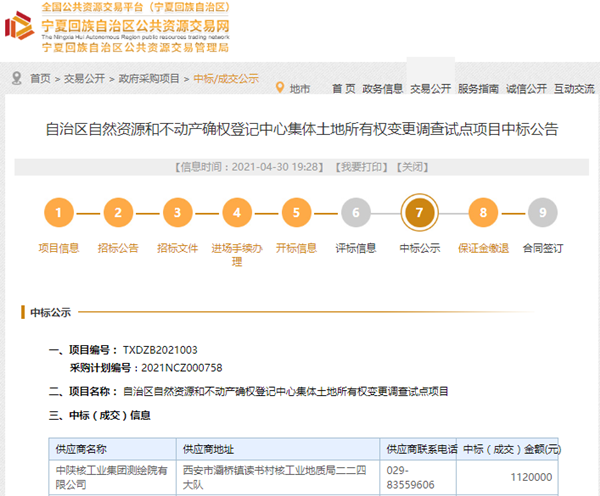The width and height of the screenshot is (600, 496).
Task: Select step 5 circle 开标信息
Action: [x=295, y=212]
